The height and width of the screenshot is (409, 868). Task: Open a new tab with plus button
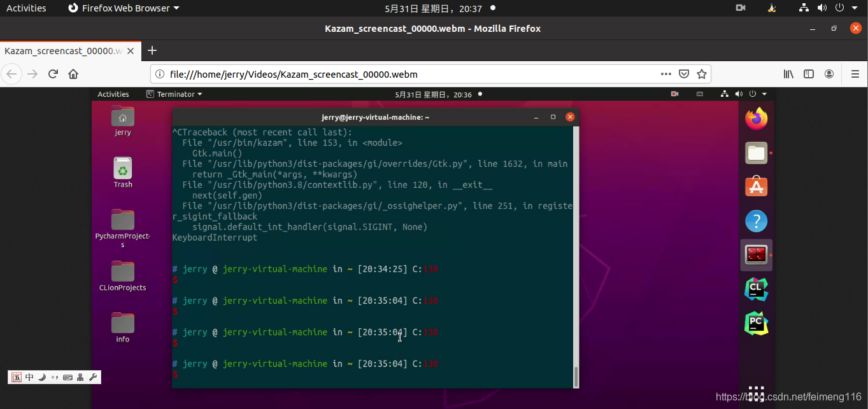pyautogui.click(x=152, y=50)
